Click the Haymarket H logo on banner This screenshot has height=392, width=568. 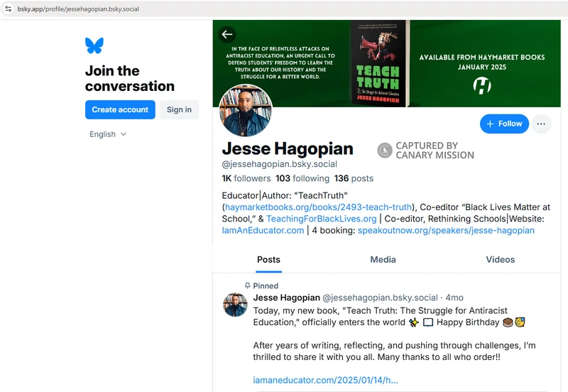482,85
